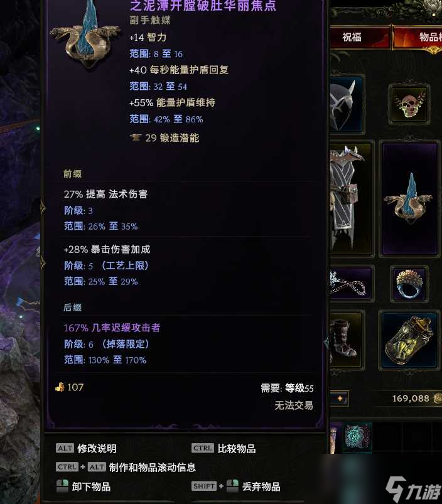Select the body armor equipment slot
This screenshot has width=442, height=504.
pyautogui.click(x=351, y=199)
